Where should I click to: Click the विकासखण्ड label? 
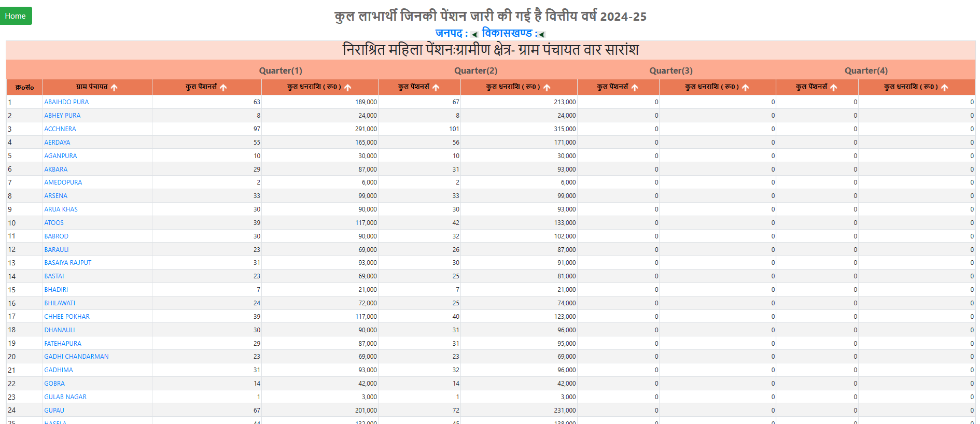click(509, 33)
